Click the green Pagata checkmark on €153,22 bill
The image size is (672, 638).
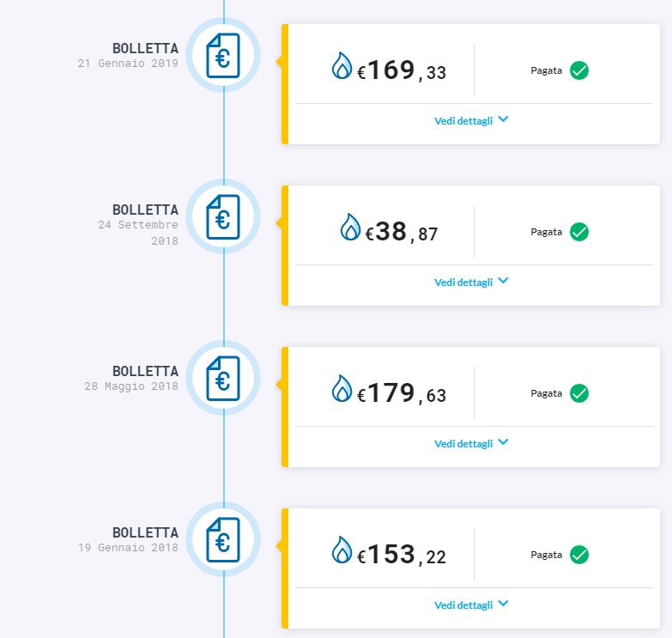click(579, 555)
